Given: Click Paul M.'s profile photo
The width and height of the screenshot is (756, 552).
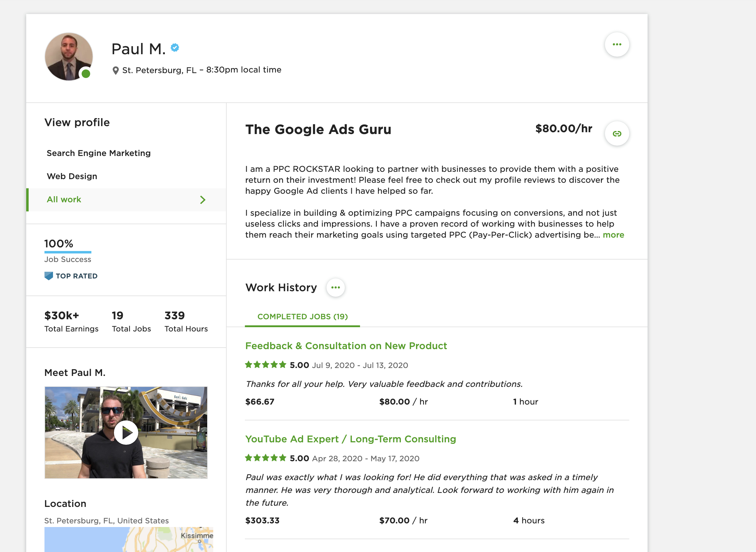Looking at the screenshot, I should 68,56.
